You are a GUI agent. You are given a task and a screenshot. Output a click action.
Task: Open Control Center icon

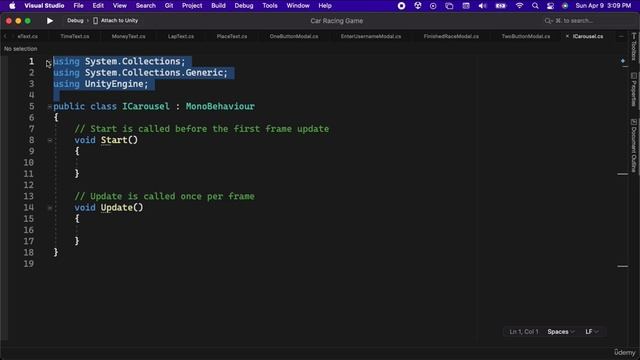[550, 6]
